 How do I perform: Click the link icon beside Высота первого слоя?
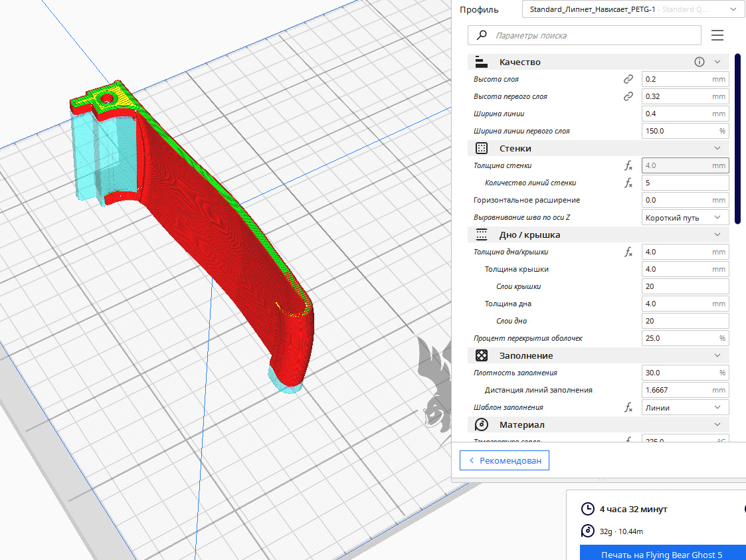(628, 96)
